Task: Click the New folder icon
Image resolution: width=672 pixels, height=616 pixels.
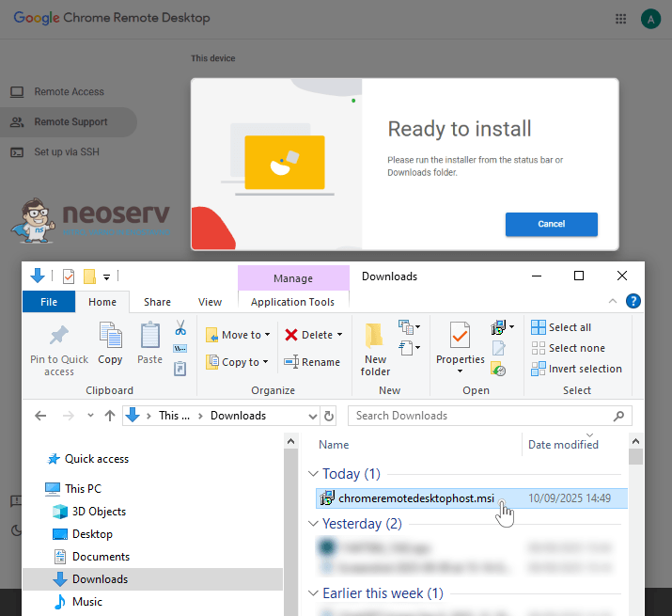Action: [x=374, y=335]
